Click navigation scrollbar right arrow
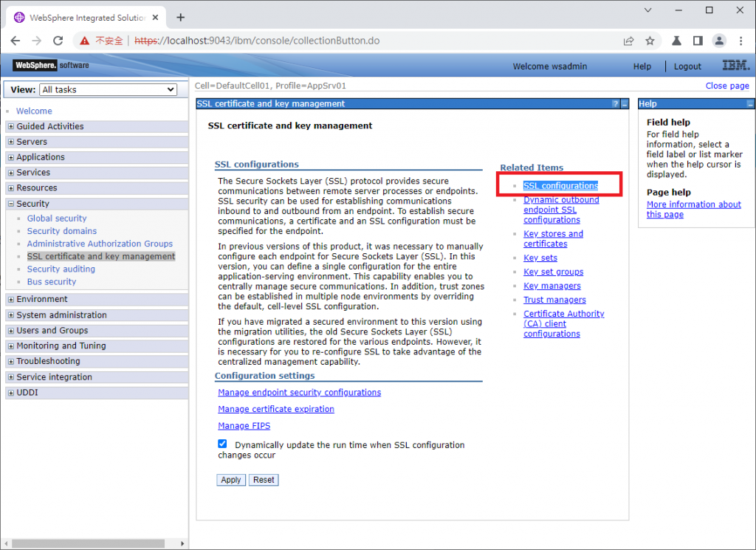The image size is (756, 550). 182,543
